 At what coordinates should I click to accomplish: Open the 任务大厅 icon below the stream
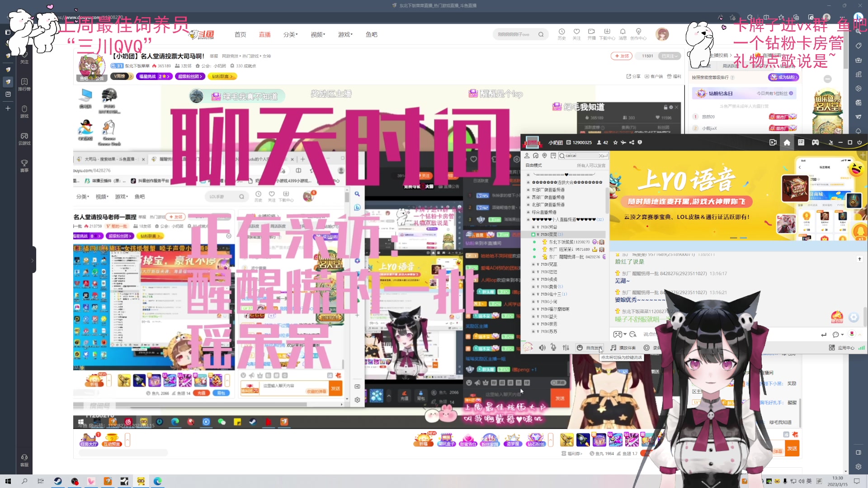click(x=89, y=440)
